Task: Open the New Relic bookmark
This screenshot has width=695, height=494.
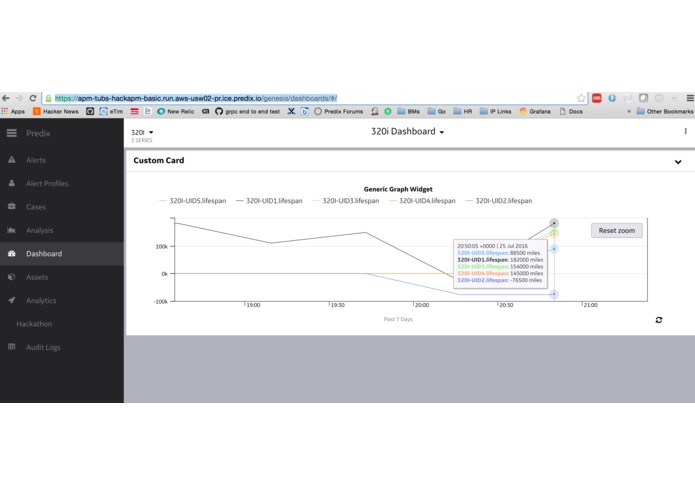Action: (176, 111)
